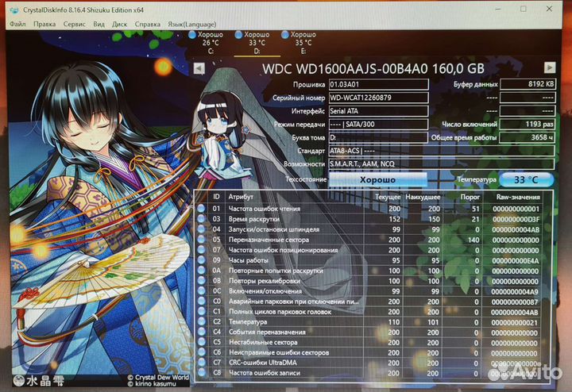Click status icon for attribute 05
Image resolution: width=572 pixels, height=392 pixels.
[201, 240]
